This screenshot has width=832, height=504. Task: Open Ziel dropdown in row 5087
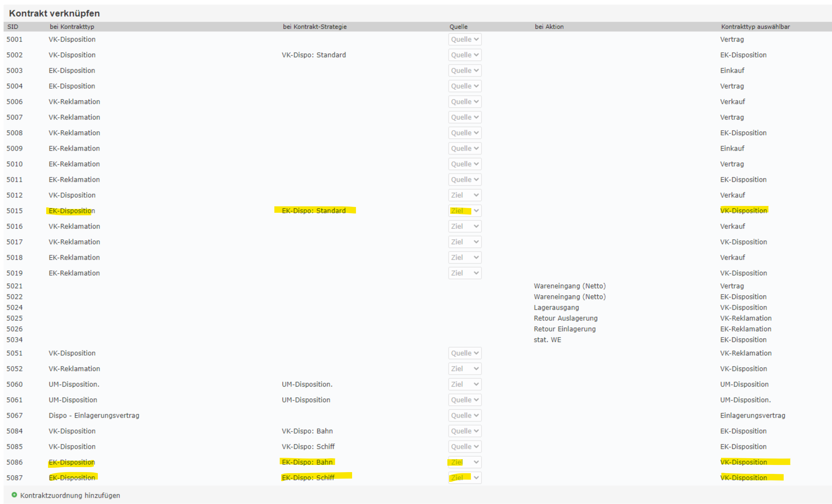coord(465,478)
